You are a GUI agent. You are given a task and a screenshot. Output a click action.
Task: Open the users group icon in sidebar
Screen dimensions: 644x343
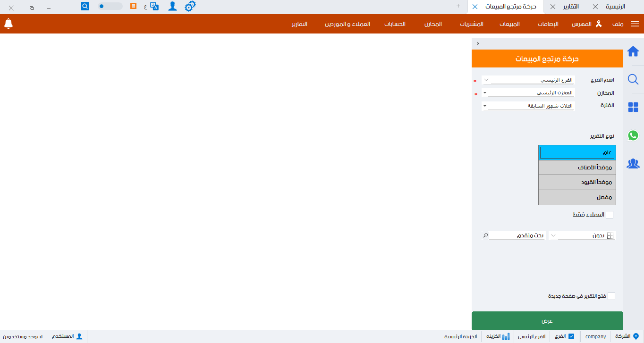633,164
